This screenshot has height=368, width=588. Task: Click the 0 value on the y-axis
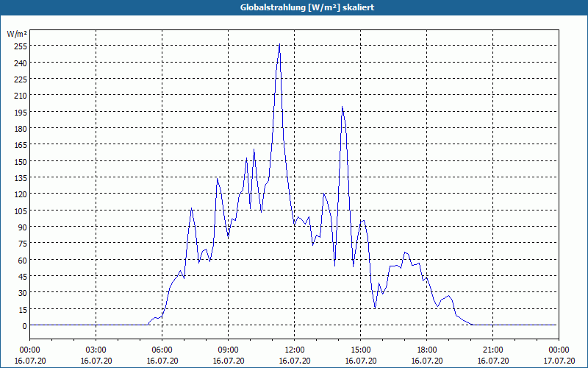coord(25,326)
